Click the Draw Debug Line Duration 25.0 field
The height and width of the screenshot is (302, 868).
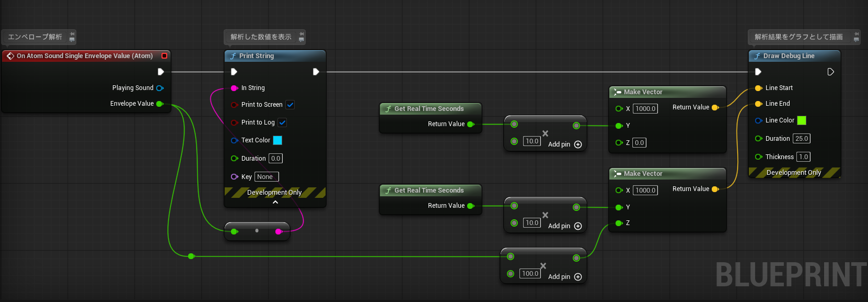coord(802,139)
